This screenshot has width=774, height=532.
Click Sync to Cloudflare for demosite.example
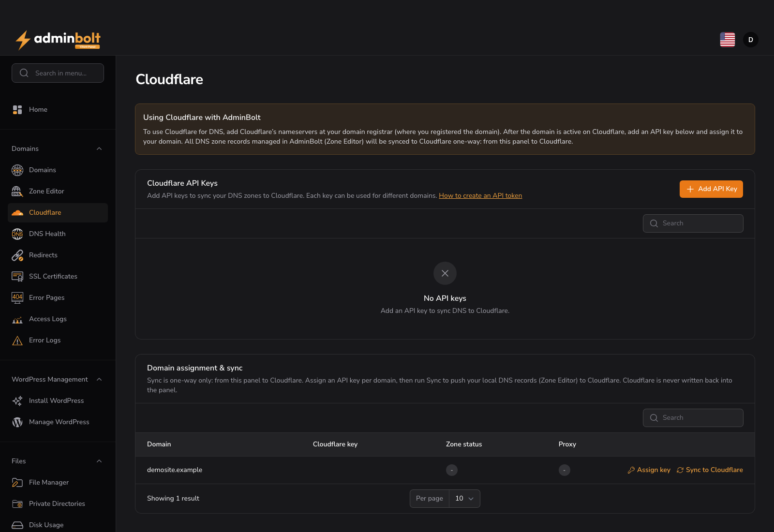(710, 470)
